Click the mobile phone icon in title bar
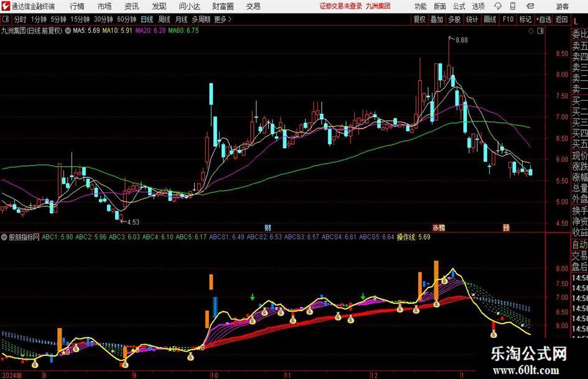This screenshot has width=588, height=379. click(513, 6)
